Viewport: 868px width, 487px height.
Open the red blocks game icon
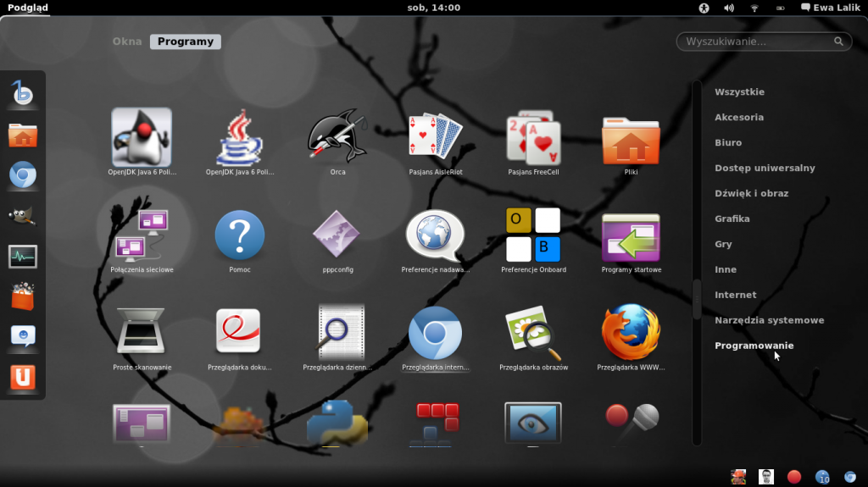436,424
